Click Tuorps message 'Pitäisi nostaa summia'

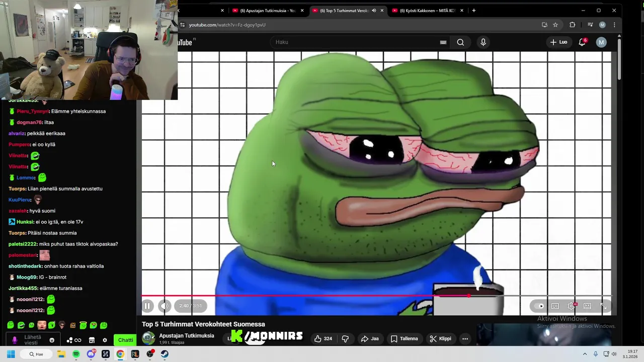click(52, 233)
